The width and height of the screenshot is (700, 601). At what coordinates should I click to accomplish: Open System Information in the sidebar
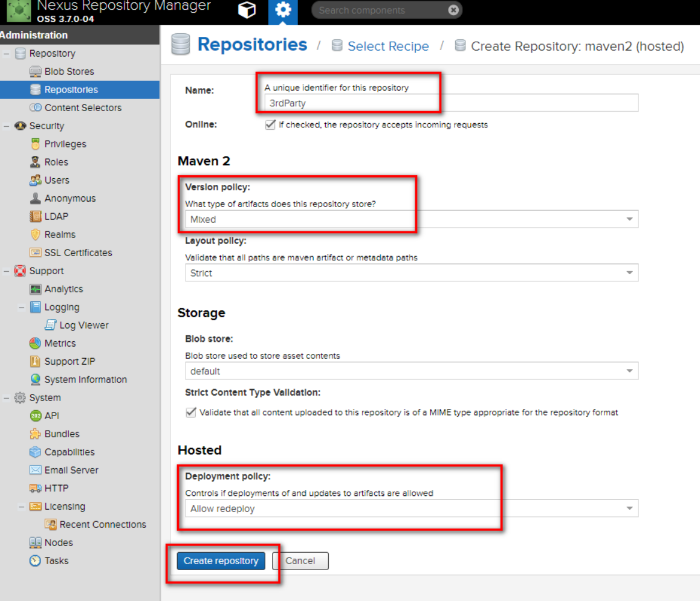[86, 379]
